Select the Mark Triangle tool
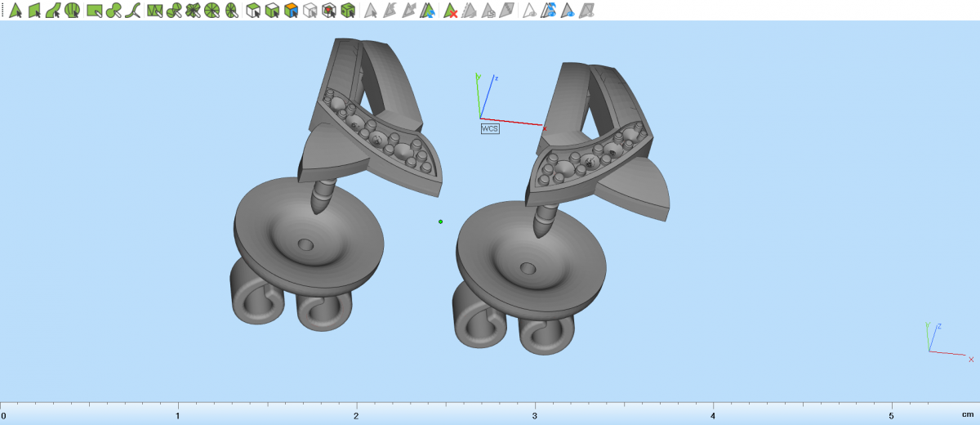The width and height of the screenshot is (980, 425). (15, 11)
